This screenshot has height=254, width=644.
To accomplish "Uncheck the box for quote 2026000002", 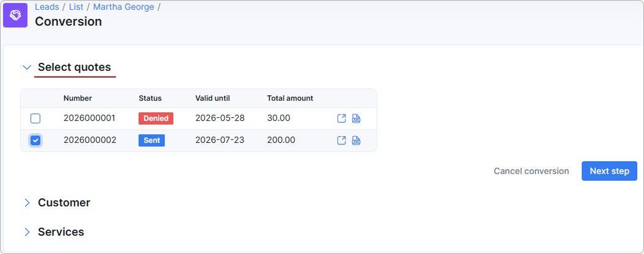I will tap(35, 140).
